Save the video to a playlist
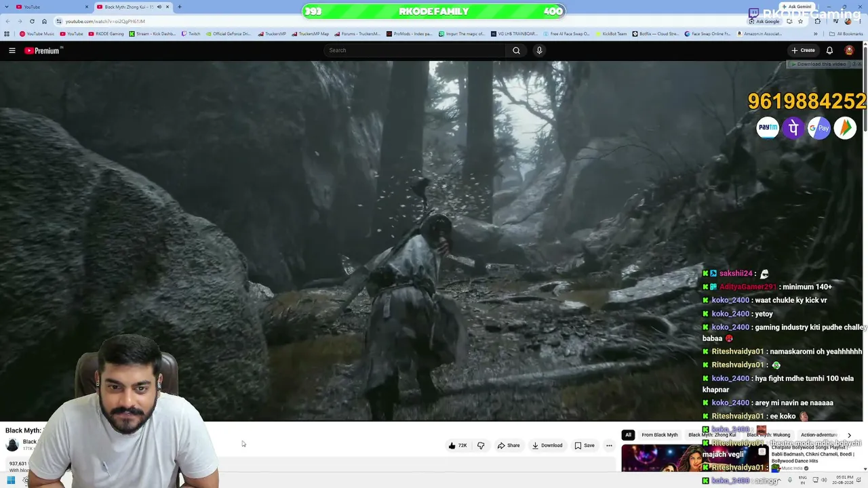This screenshot has width=868, height=488. tap(585, 445)
